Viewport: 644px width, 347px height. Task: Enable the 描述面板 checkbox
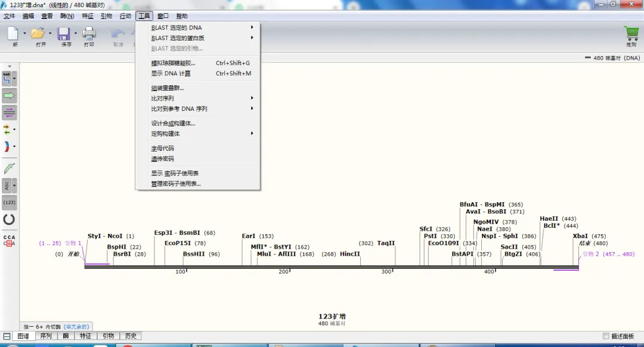coord(606,336)
